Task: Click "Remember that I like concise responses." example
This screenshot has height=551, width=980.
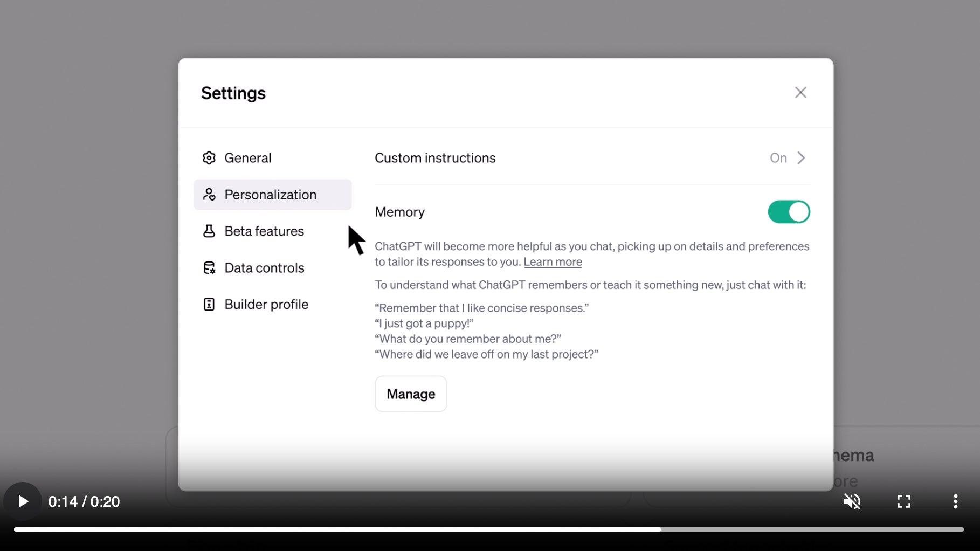Action: coord(481,308)
